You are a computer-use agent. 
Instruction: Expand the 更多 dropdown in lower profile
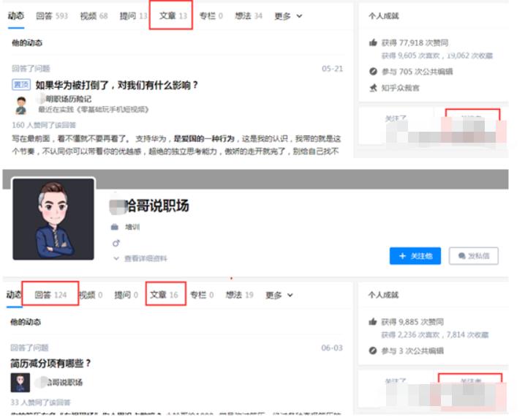tap(279, 295)
